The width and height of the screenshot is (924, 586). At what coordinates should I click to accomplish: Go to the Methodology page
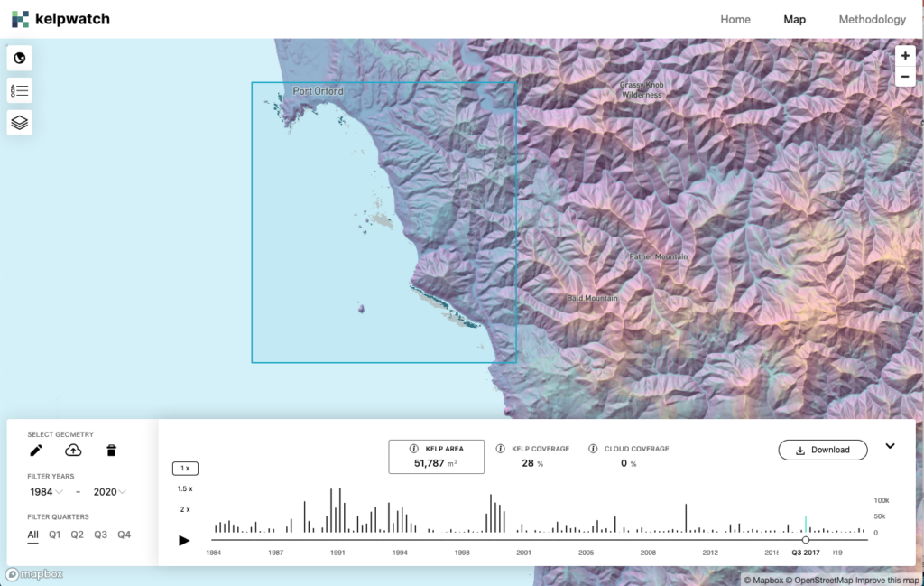pos(872,19)
